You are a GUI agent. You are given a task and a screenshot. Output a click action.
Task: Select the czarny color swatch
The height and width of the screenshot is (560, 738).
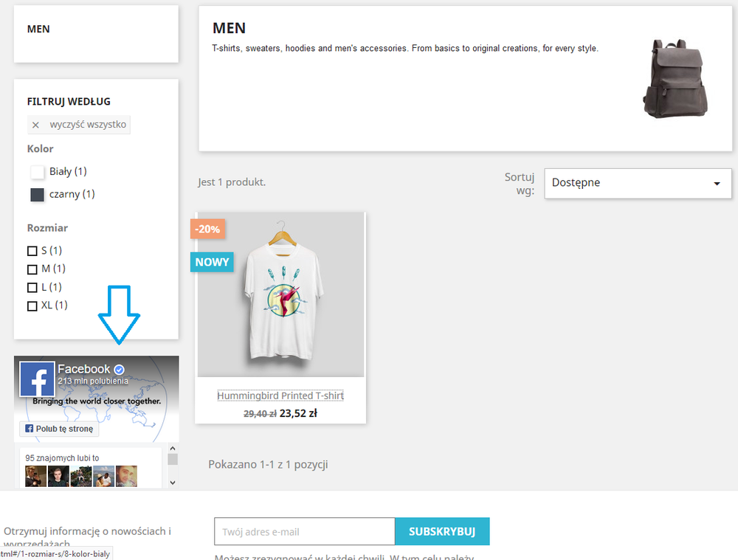pos(38,195)
